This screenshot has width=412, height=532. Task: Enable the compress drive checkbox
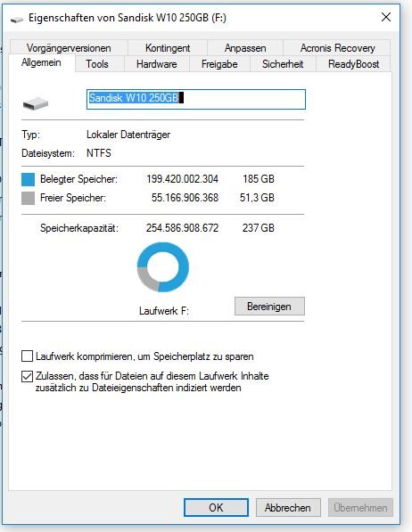(27, 356)
